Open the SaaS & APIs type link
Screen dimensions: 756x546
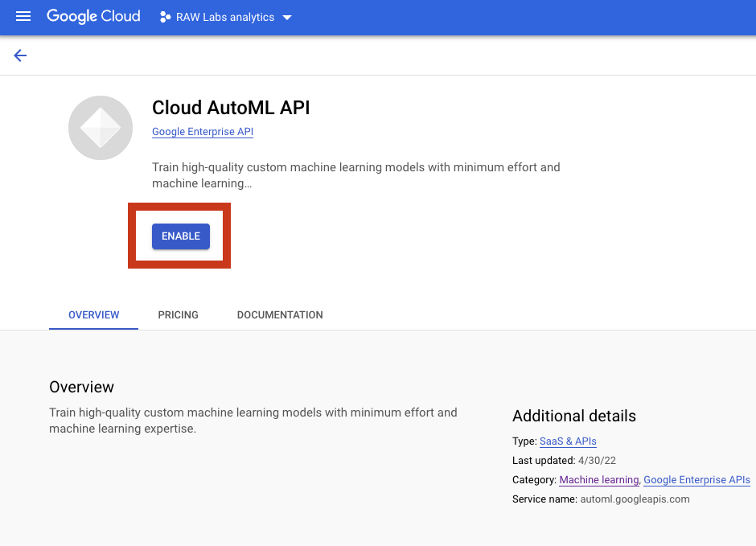(x=568, y=441)
